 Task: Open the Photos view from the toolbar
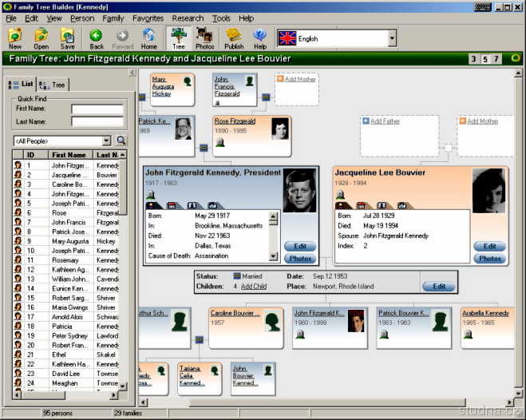pyautogui.click(x=205, y=38)
